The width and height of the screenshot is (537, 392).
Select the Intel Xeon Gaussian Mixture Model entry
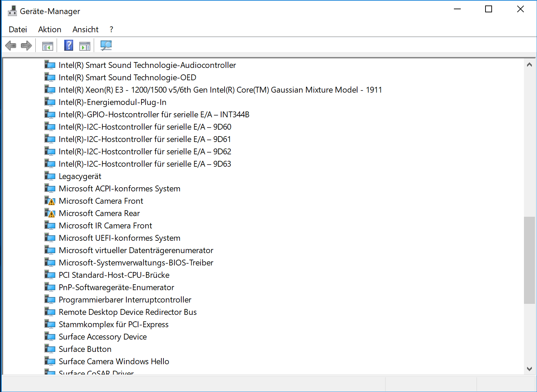coord(220,90)
